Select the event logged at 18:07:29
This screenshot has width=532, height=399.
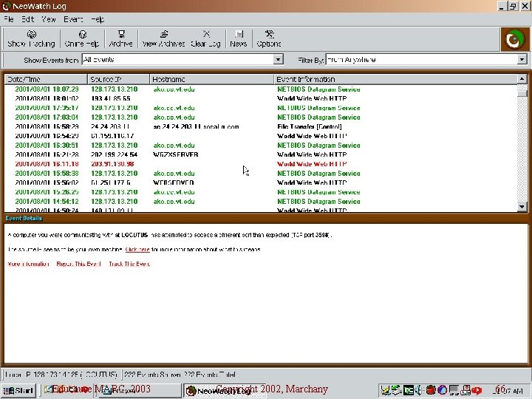261,89
